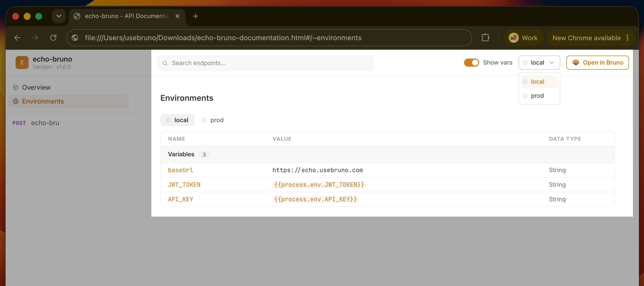Focus the Search endpoints field
This screenshot has height=286, width=644.
[265, 63]
